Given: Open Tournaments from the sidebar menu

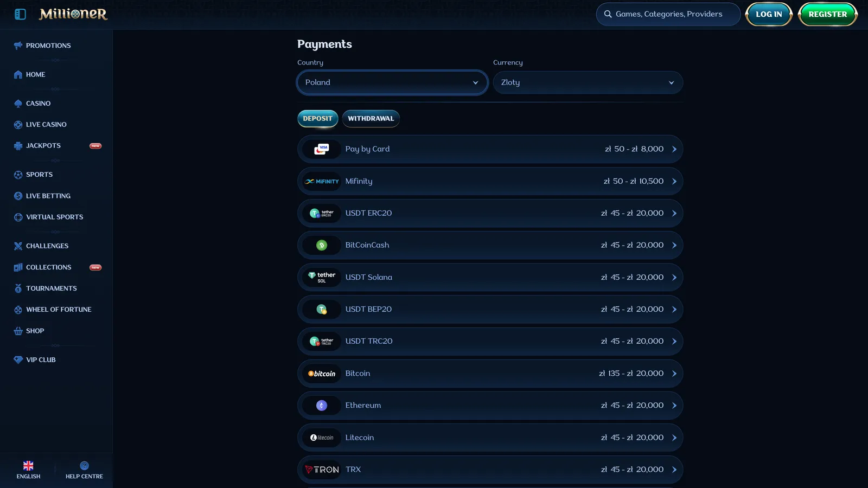Looking at the screenshot, I should click(x=51, y=288).
